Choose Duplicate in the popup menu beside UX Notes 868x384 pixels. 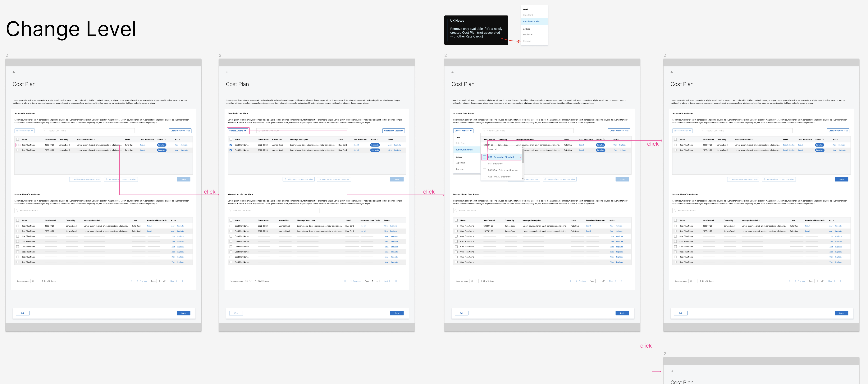[x=528, y=35]
